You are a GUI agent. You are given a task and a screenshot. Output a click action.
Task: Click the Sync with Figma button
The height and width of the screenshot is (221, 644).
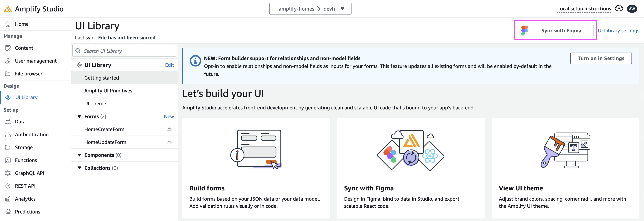click(561, 31)
